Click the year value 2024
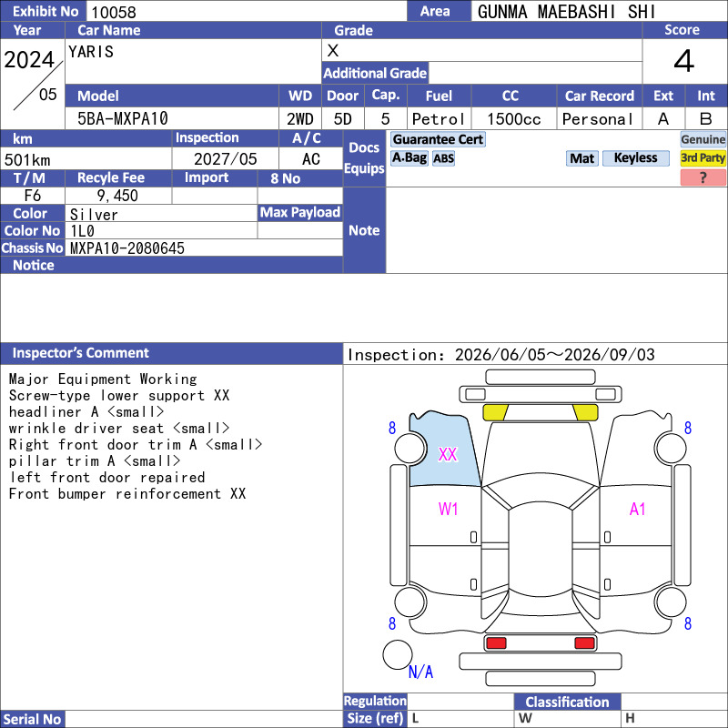Image resolution: width=728 pixels, height=728 pixels. click(29, 60)
